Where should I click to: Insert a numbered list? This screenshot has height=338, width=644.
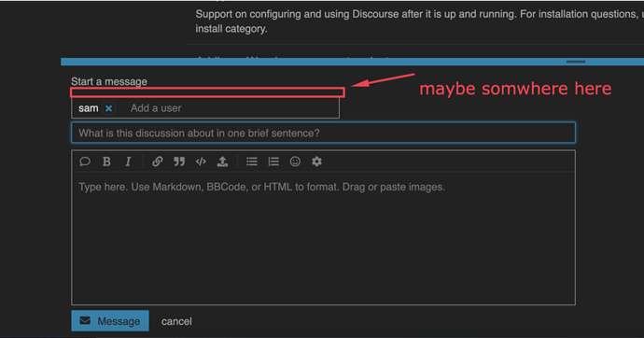pos(273,162)
